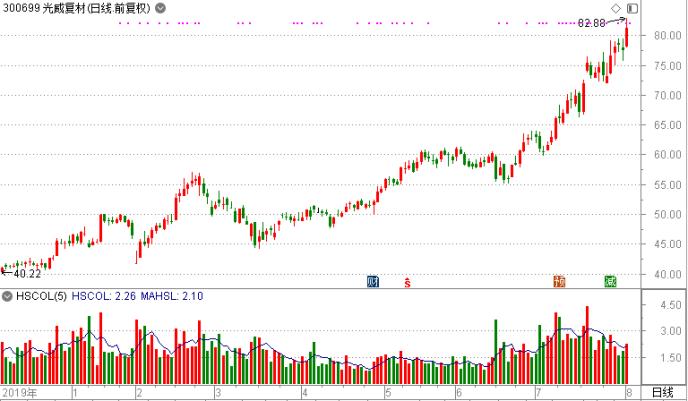Viewport: 688px width, 401px height.
Task: Click the green 减 shareholder reduction marker
Action: (609, 281)
